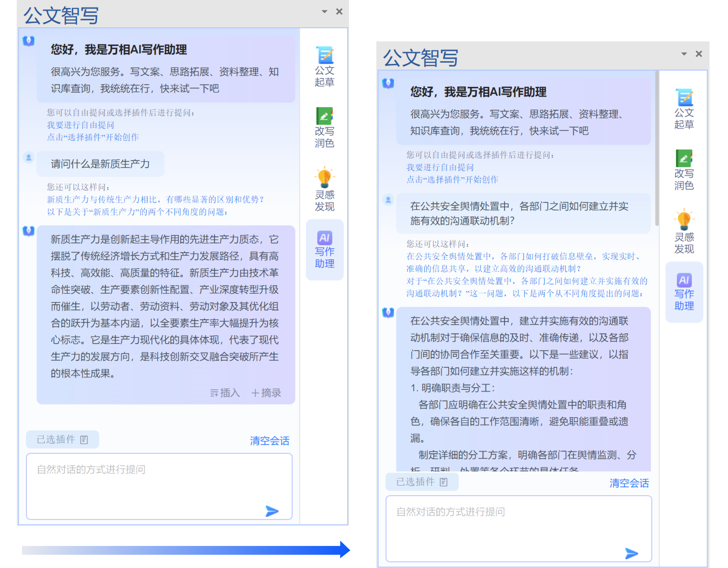Open 灵感发现 in the right panel sidebar
728x568 pixels.
(x=684, y=231)
